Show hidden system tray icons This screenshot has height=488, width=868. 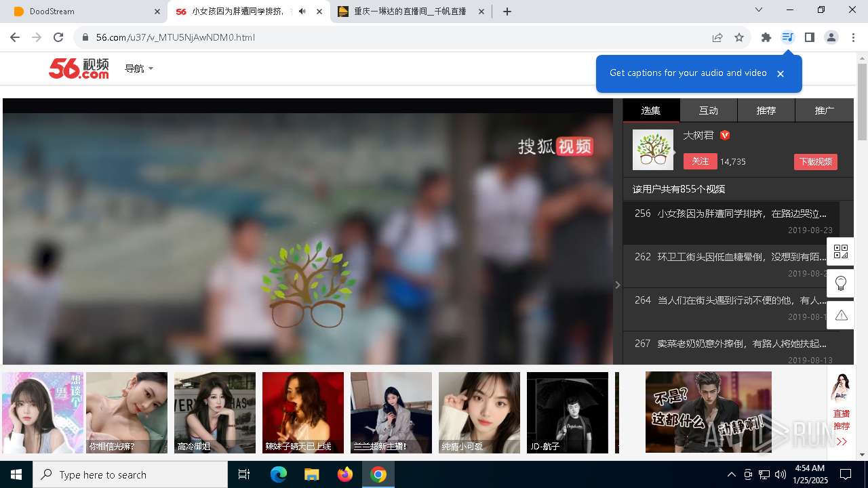coord(731,474)
